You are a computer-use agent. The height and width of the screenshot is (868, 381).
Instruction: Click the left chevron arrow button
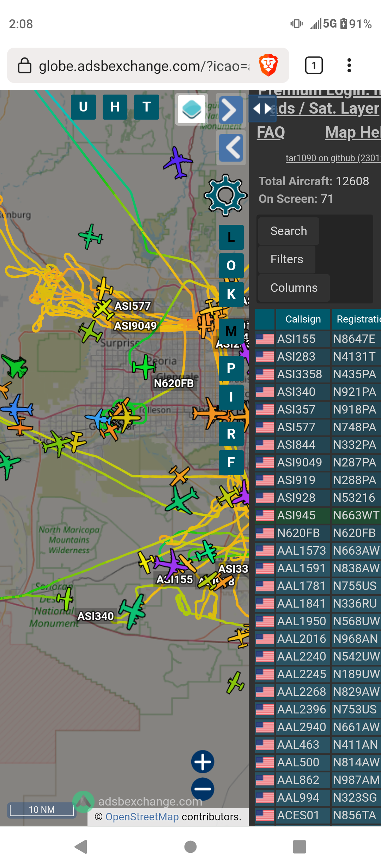click(231, 147)
